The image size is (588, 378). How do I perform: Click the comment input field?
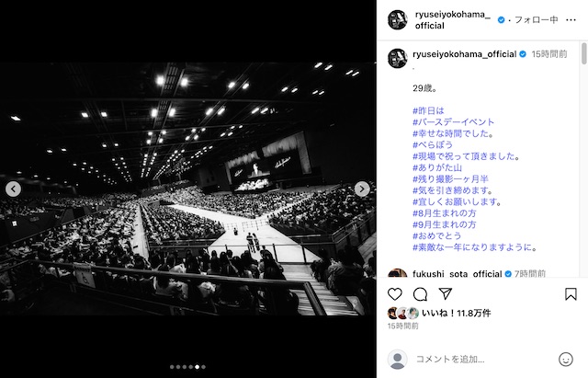tap(484, 360)
